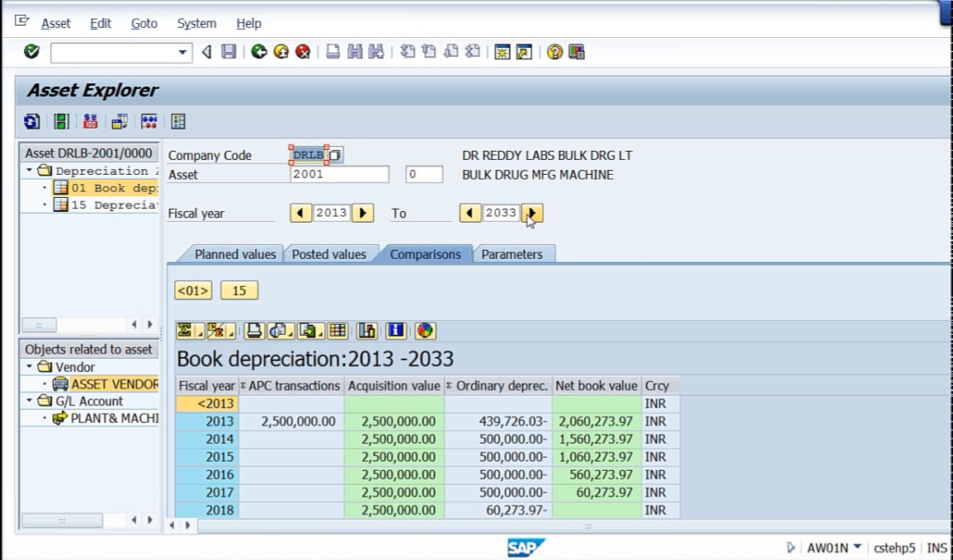Screen dimensions: 953x560
Task: Click the Find binoculars icon
Action: tap(355, 52)
